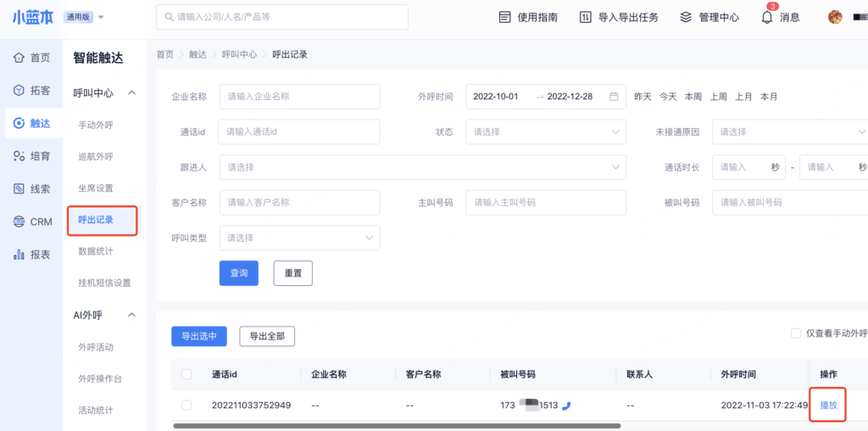Open the 线索 icon in left sidebar
Image resolution: width=868 pixels, height=431 pixels.
19,189
